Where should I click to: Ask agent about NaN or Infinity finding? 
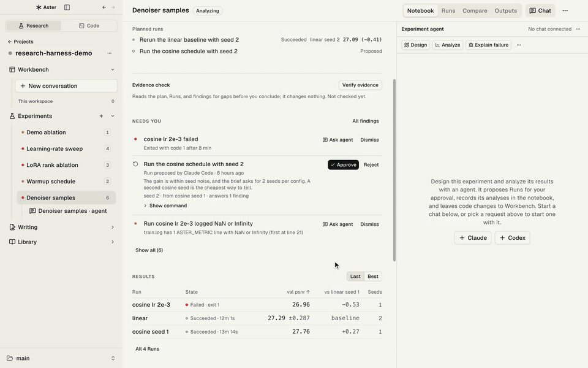coord(337,224)
